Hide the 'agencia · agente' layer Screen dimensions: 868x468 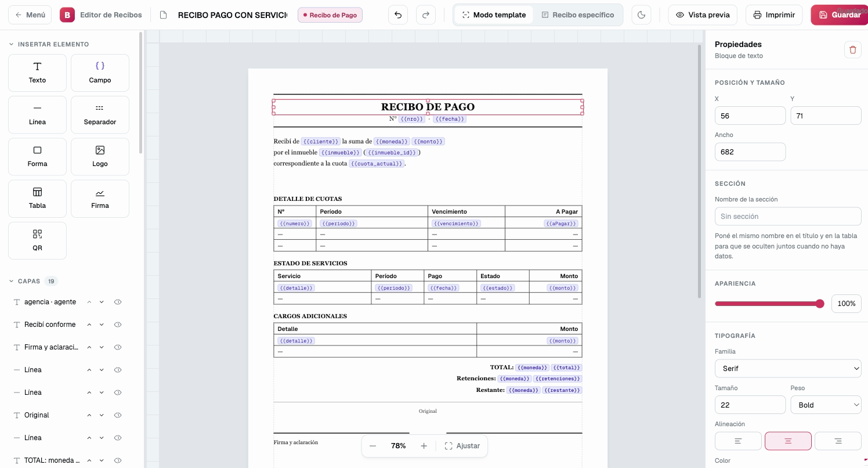point(118,302)
